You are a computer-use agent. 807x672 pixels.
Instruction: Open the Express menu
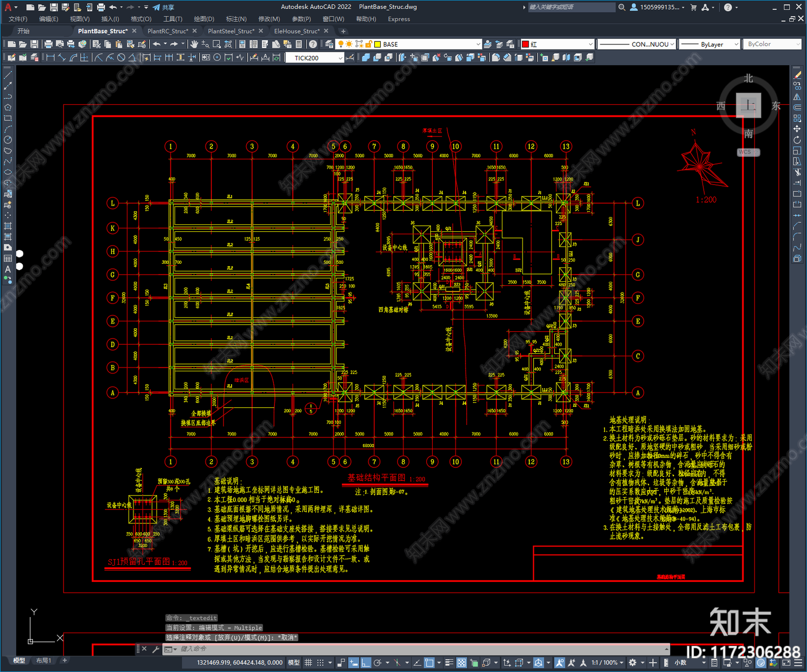[x=399, y=19]
